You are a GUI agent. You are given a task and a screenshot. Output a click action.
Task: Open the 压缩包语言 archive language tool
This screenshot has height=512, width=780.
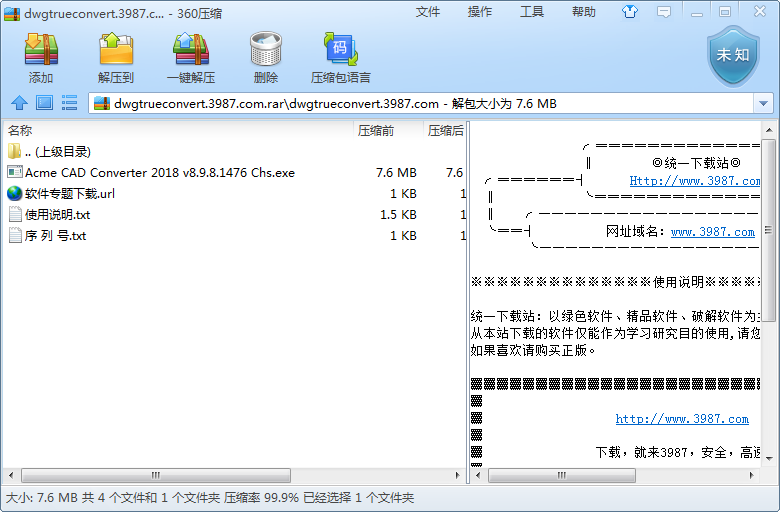(341, 50)
